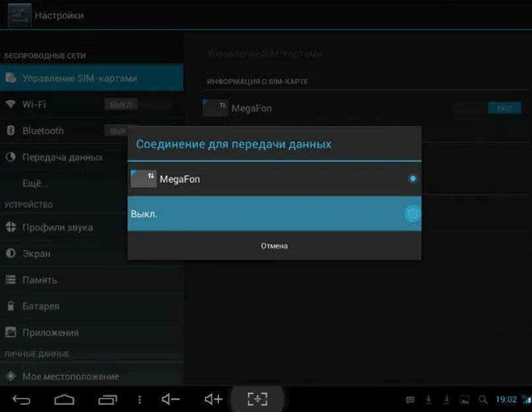This screenshot has height=412, width=532.
Task: Tap the screenshot capture button
Action: pyautogui.click(x=258, y=399)
